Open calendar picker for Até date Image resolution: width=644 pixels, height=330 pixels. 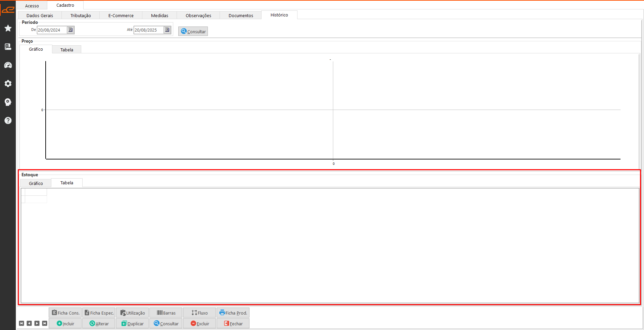[x=167, y=30]
